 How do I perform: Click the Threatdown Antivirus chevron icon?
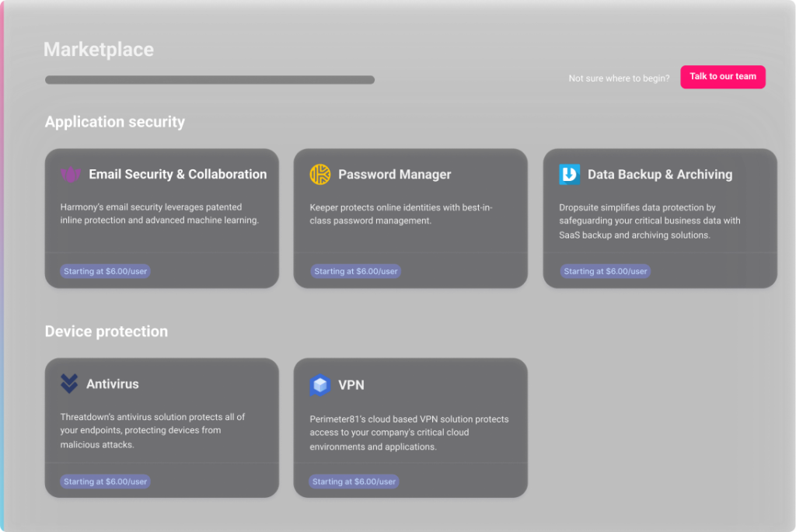69,384
